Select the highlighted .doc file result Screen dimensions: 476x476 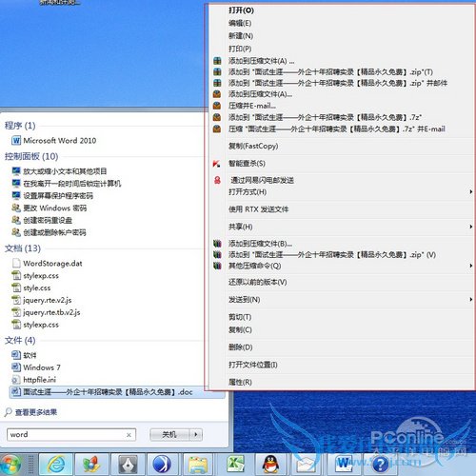click(x=117, y=392)
